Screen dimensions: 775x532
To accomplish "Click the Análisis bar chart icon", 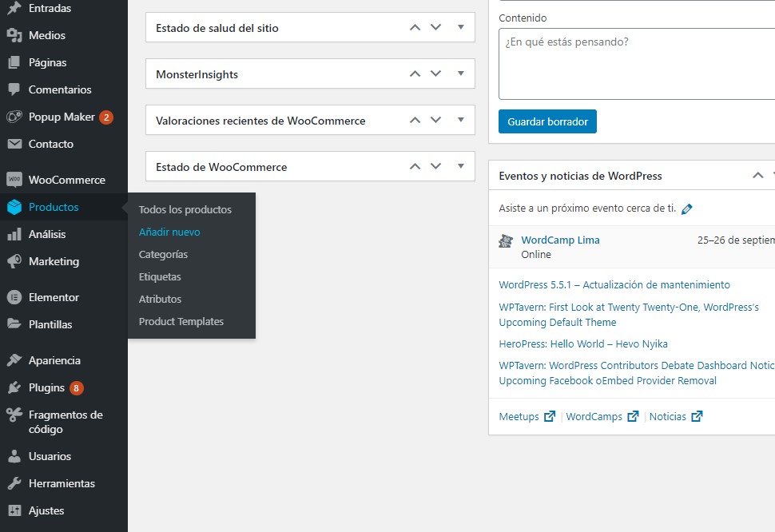I will click(x=14, y=234).
